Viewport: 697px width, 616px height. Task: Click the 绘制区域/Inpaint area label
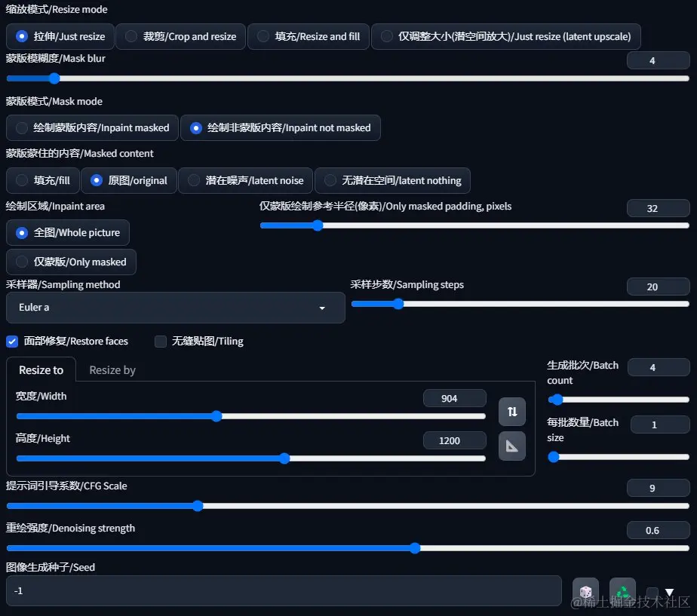[55, 207]
